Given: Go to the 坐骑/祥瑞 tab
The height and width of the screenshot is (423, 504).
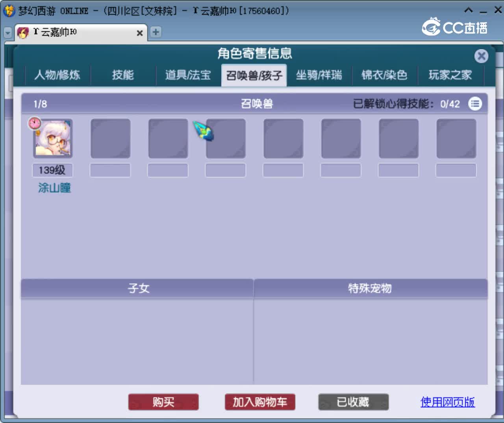Looking at the screenshot, I should pos(319,75).
